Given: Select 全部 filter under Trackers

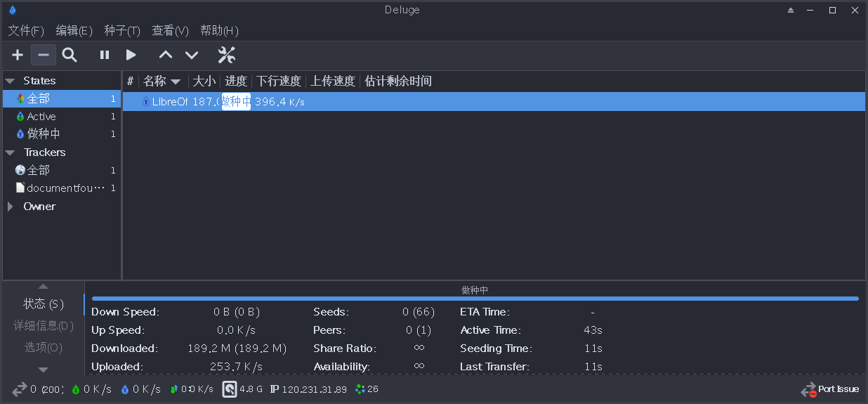Looking at the screenshot, I should click(x=62, y=170).
